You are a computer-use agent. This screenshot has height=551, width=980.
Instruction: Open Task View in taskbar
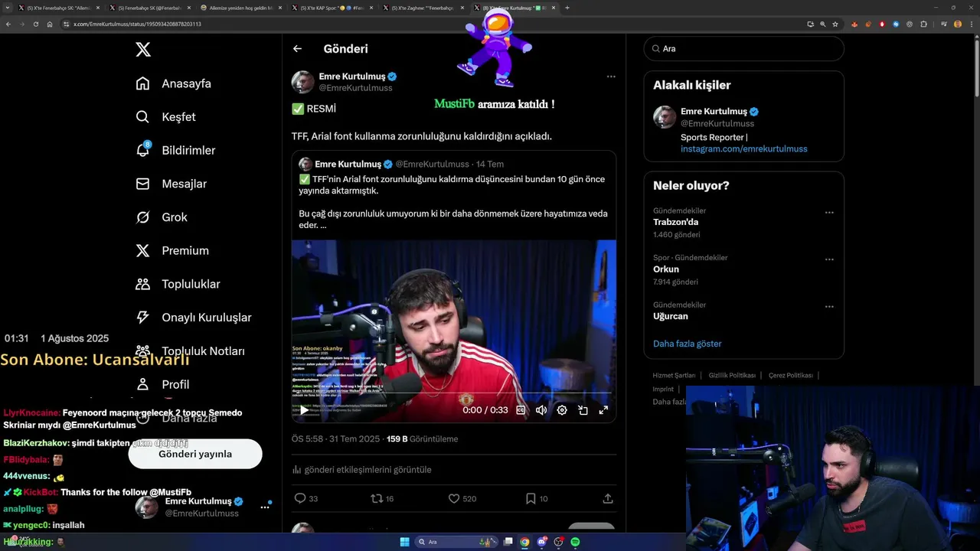click(x=508, y=542)
